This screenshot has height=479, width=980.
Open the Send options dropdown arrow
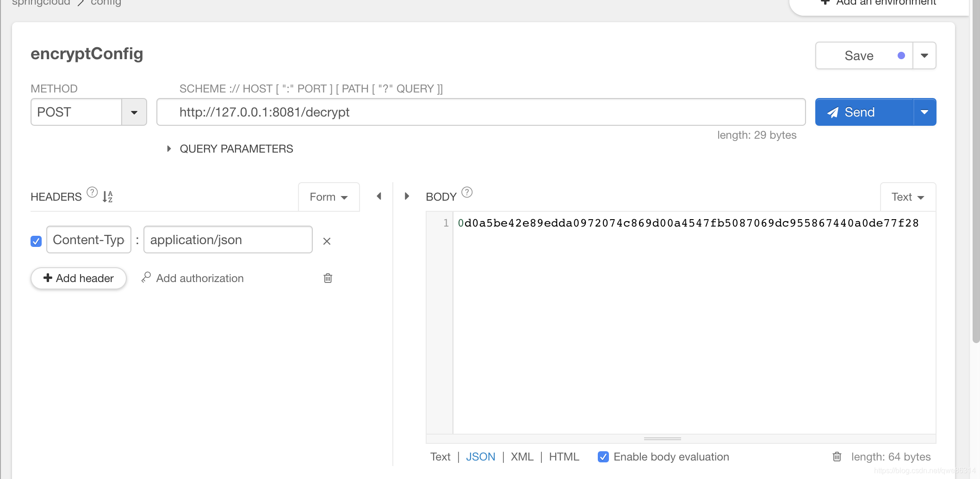point(924,112)
